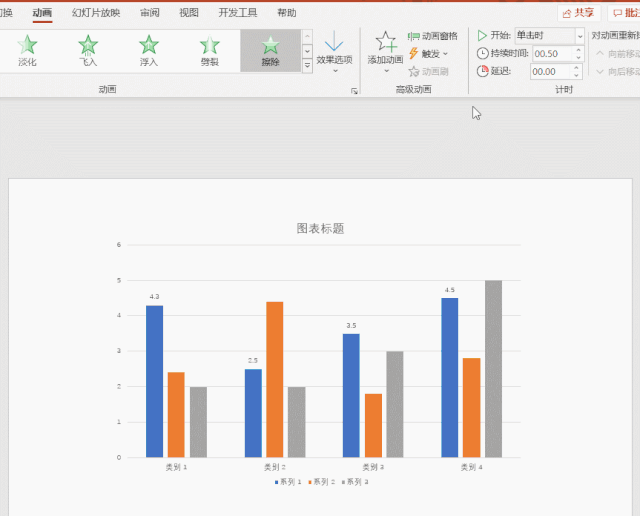Image resolution: width=640 pixels, height=516 pixels.
Task: Increase the 延迟 delay value
Action: [x=576, y=68]
